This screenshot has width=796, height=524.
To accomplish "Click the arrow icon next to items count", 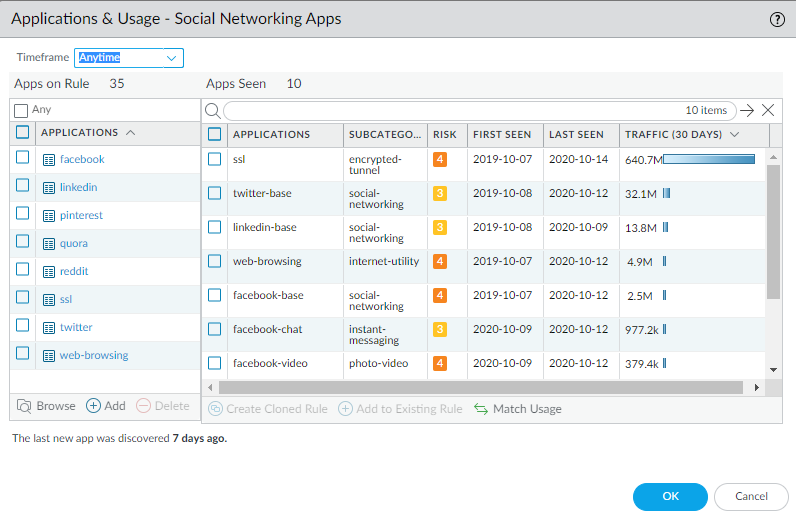I will point(747,111).
